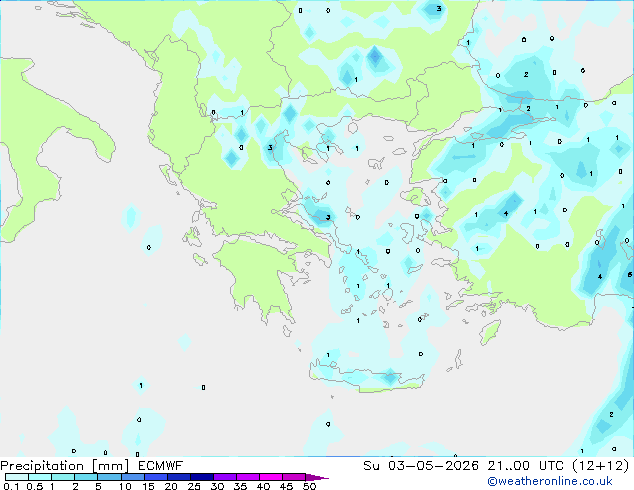The image size is (634, 490).
Task: Select the 30–35 mm purple legend swatch
Action: 225,477
